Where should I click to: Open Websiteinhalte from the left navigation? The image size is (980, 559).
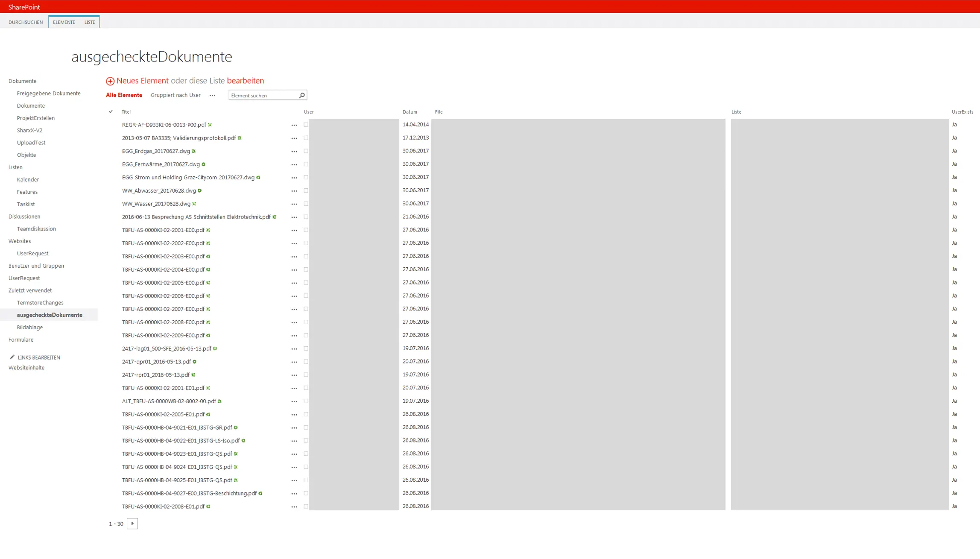point(26,367)
